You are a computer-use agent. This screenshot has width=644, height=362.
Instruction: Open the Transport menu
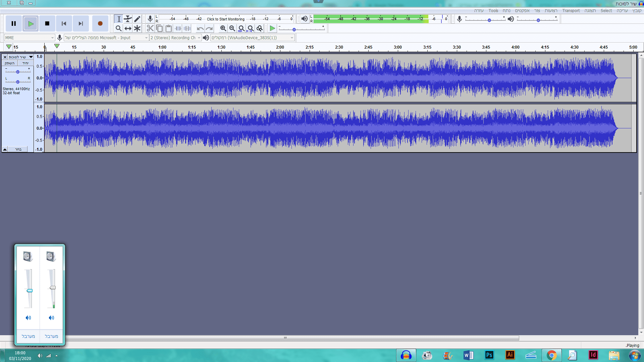(x=571, y=11)
